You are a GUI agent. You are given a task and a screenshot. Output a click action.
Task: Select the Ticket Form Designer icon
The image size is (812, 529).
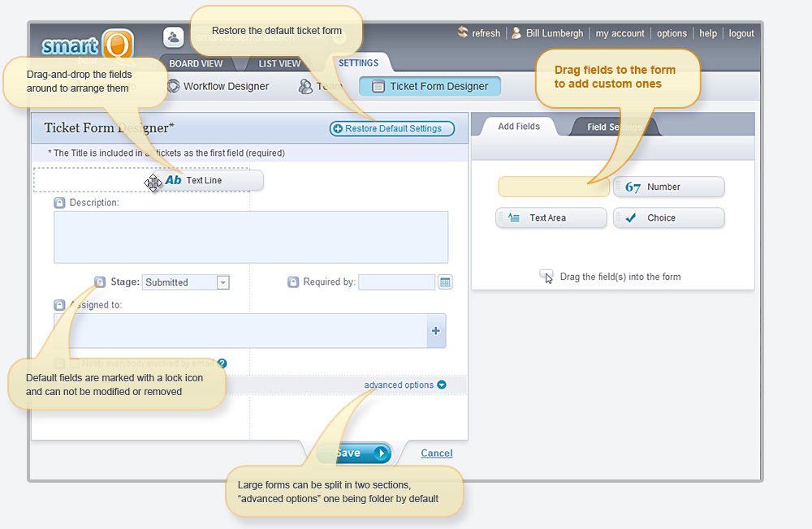pos(378,87)
